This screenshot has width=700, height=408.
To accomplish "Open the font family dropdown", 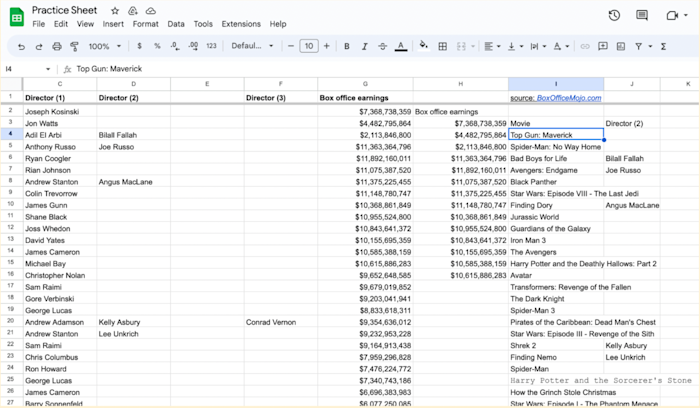I will (252, 46).
